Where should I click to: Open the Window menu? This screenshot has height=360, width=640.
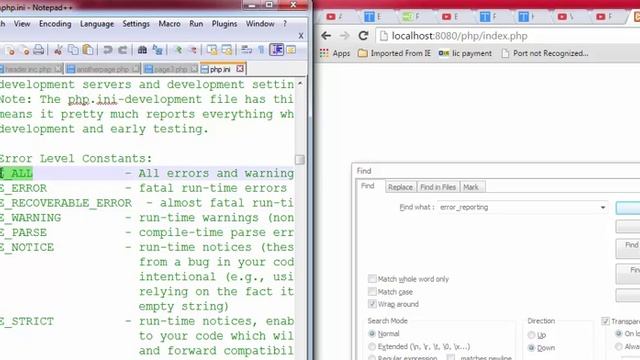point(260,24)
